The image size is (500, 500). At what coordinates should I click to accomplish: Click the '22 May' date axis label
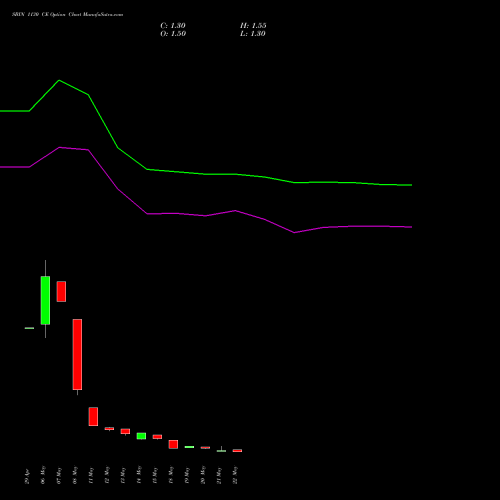coord(235,475)
